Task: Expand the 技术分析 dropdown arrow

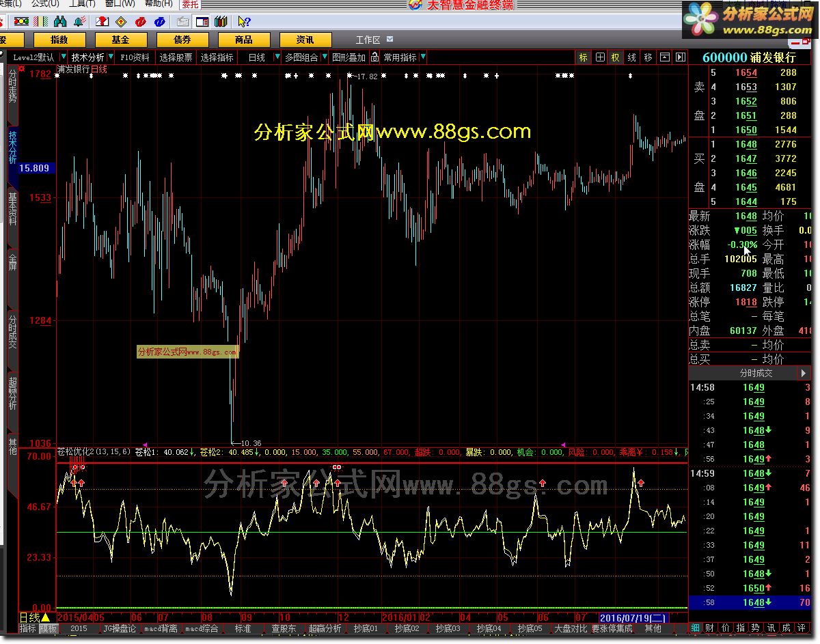Action: 111,57
